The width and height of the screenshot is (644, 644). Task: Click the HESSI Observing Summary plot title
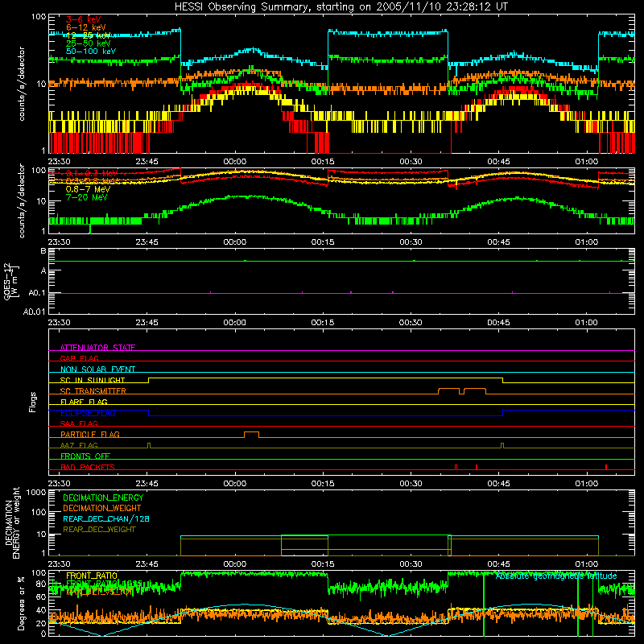341,7
